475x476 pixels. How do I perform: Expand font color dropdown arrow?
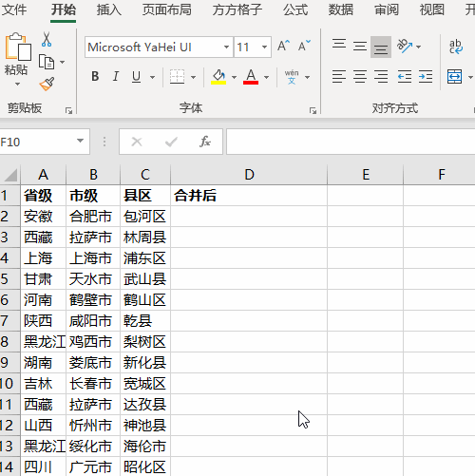pyautogui.click(x=266, y=77)
